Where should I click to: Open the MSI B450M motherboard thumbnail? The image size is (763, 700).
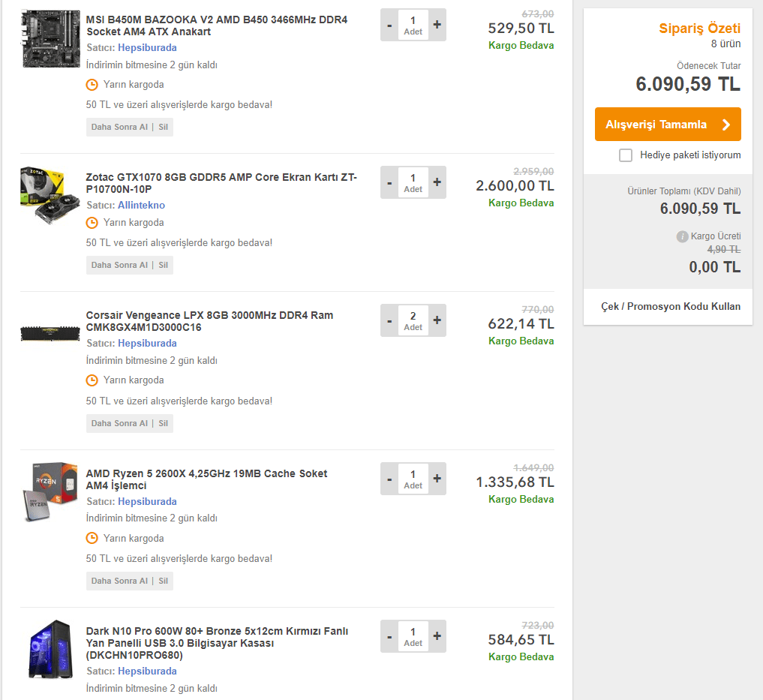tap(51, 39)
